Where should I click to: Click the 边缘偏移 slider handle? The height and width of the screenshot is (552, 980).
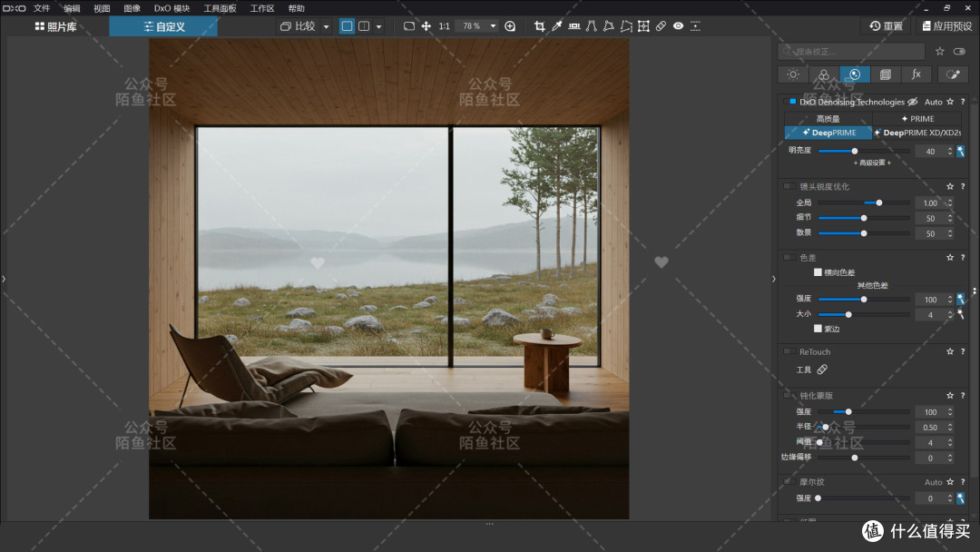[855, 458]
